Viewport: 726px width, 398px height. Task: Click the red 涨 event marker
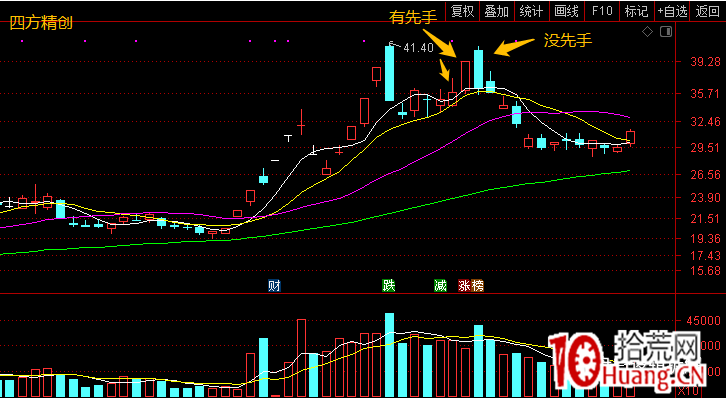[x=464, y=285]
